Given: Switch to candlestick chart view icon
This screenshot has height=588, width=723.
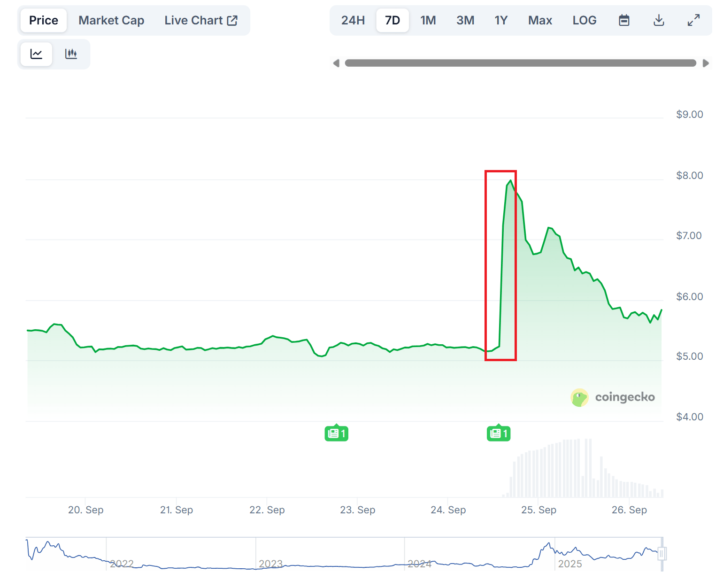Looking at the screenshot, I should (71, 54).
